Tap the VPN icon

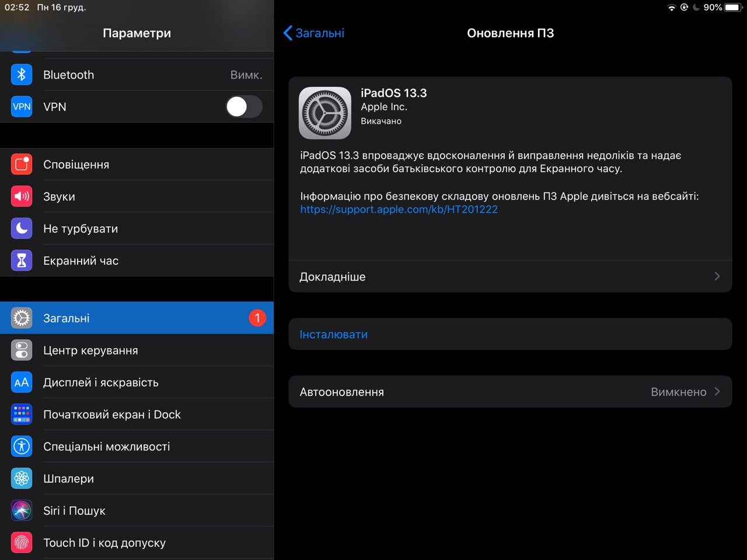[x=22, y=107]
